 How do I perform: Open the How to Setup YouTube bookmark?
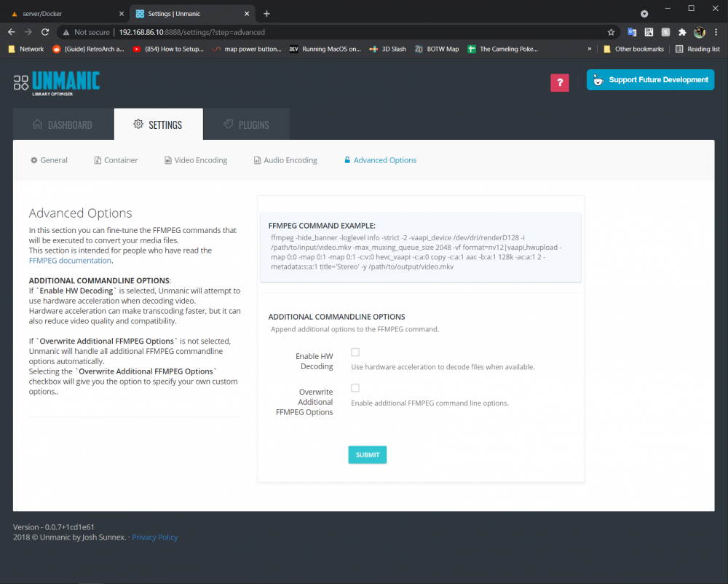(x=168, y=49)
